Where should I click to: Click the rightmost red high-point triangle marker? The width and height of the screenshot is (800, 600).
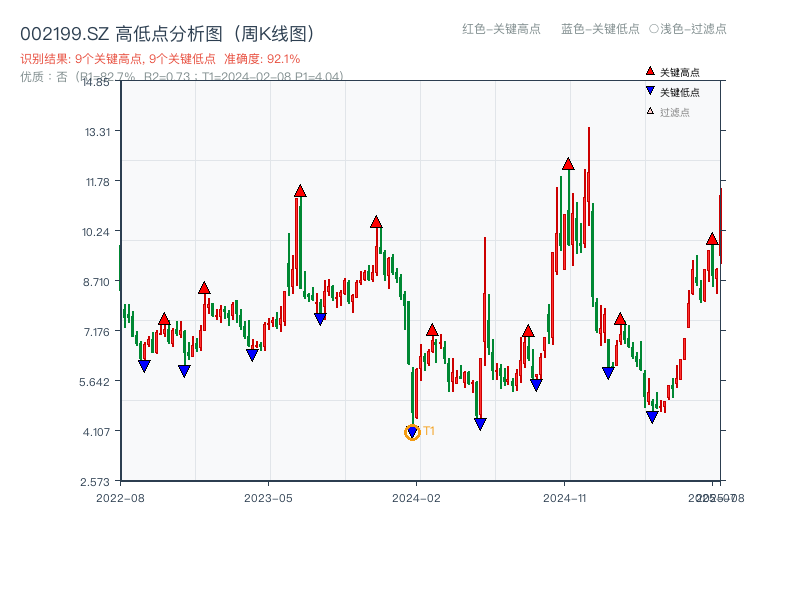pos(710,240)
